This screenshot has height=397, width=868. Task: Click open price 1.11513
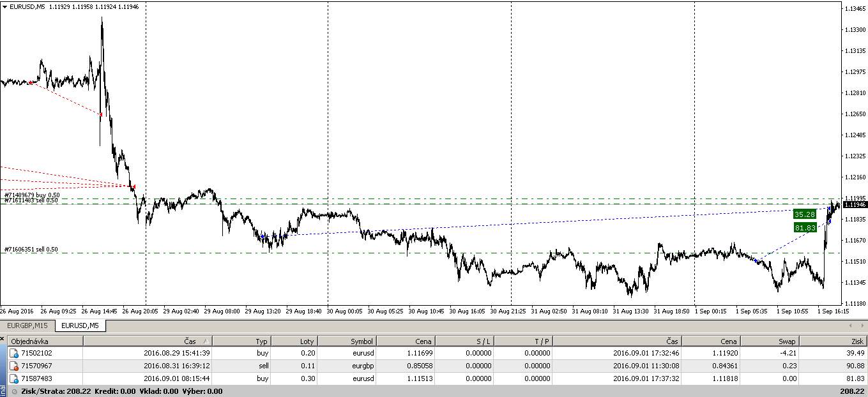point(420,378)
